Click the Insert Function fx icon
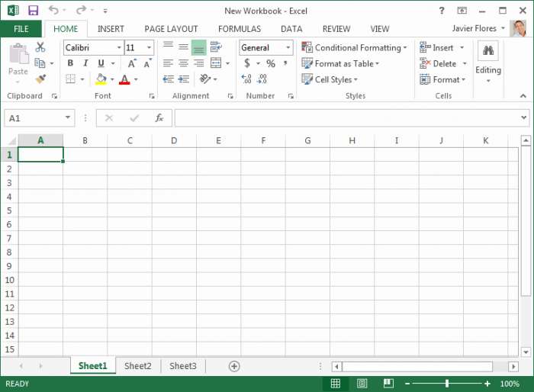The height and width of the screenshot is (392, 534). coord(159,118)
